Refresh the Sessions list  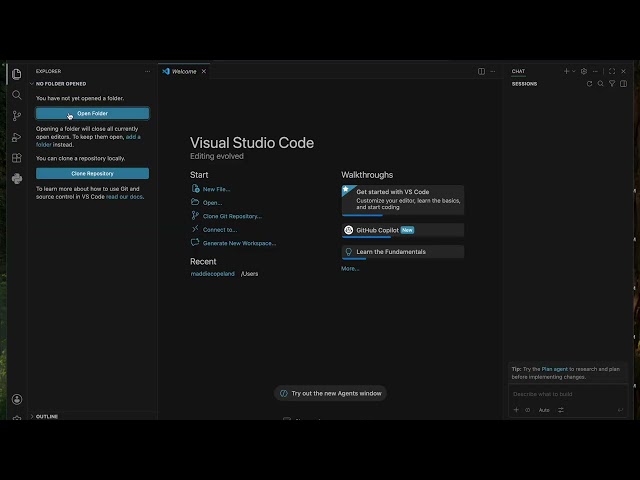click(x=589, y=84)
